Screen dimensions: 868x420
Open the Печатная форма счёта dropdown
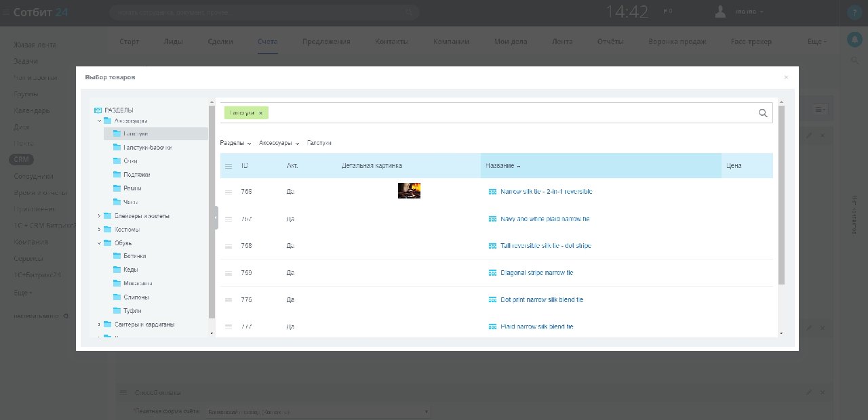pyautogui.click(x=318, y=412)
